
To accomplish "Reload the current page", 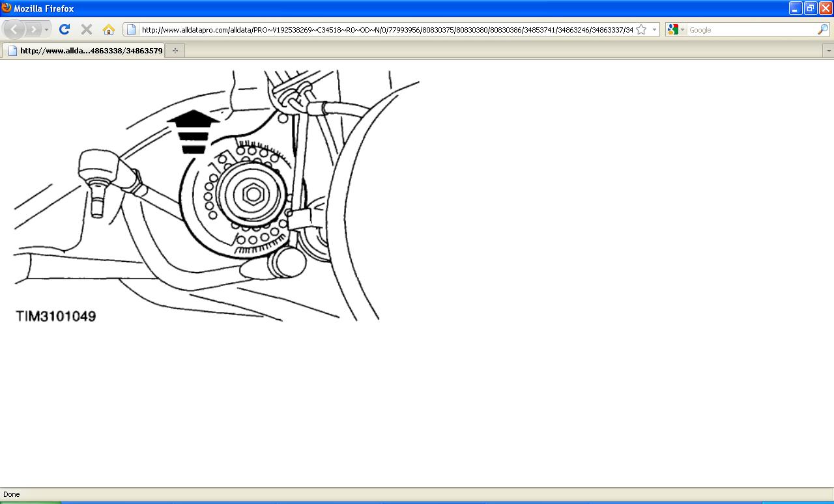I will pyautogui.click(x=64, y=29).
